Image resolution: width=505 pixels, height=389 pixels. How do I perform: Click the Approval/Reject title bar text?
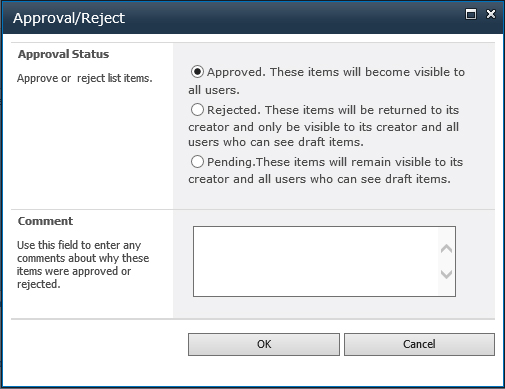(x=69, y=18)
